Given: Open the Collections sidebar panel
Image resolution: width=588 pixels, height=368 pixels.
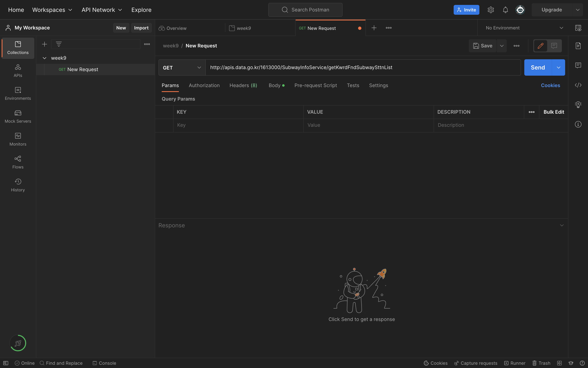Looking at the screenshot, I should [18, 48].
